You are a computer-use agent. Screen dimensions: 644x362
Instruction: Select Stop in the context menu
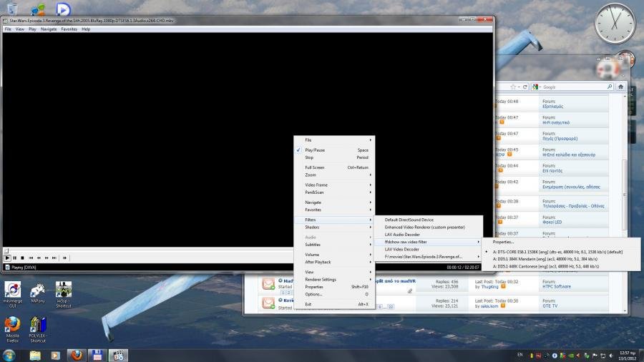click(x=334, y=157)
